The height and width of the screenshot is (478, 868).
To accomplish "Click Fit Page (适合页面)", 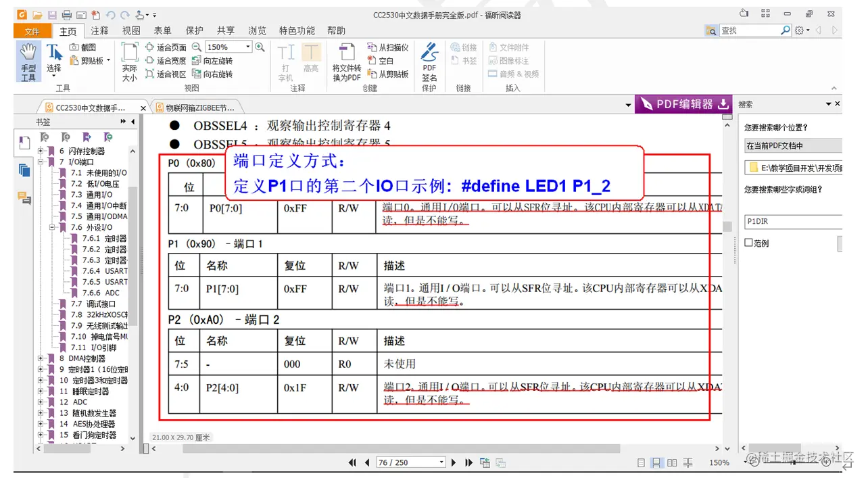I will (x=166, y=47).
